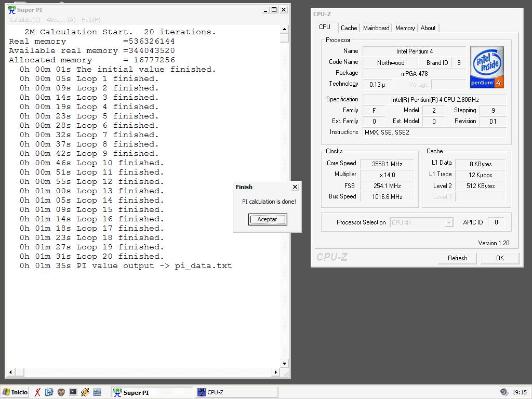Select the Memory tab
This screenshot has width=532, height=399.
click(405, 28)
